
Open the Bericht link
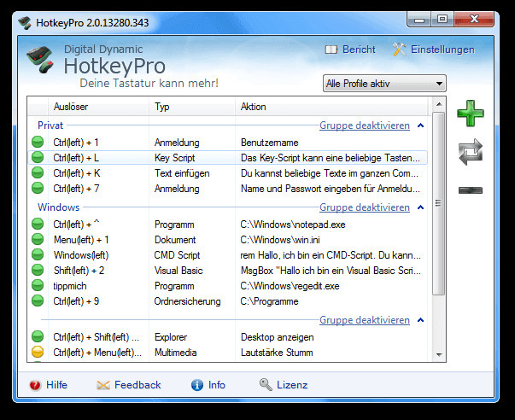click(x=359, y=50)
